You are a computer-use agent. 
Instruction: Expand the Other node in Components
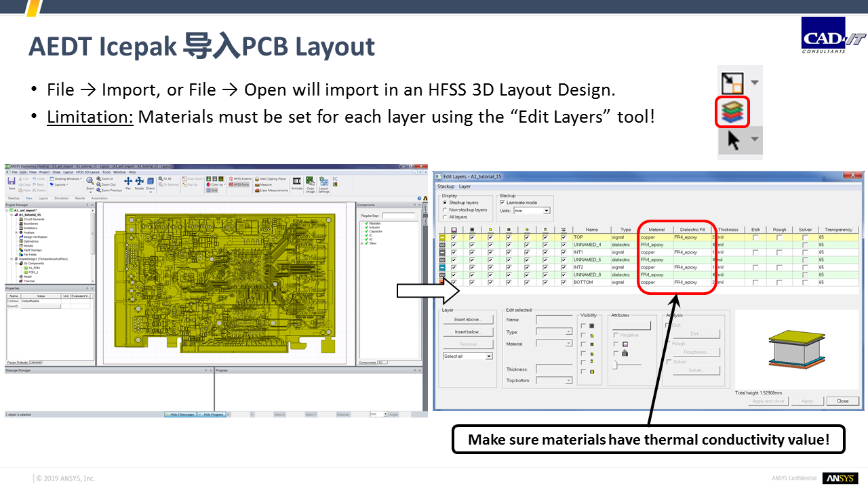361,243
